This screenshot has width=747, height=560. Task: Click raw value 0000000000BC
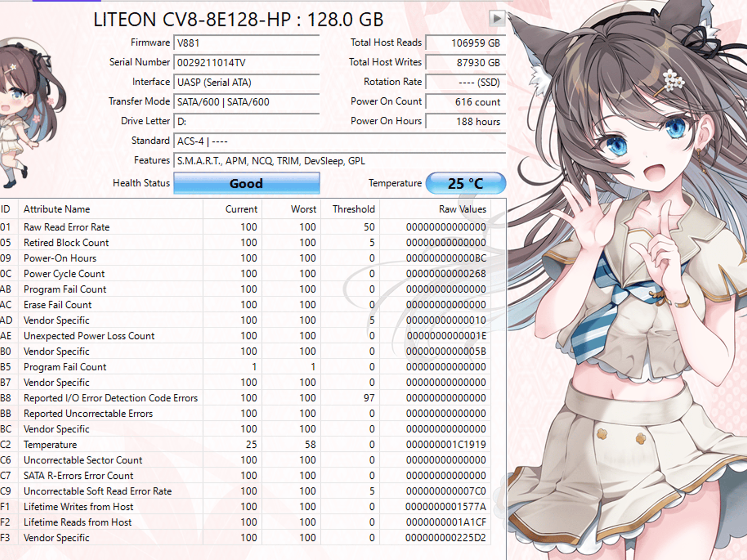446,258
